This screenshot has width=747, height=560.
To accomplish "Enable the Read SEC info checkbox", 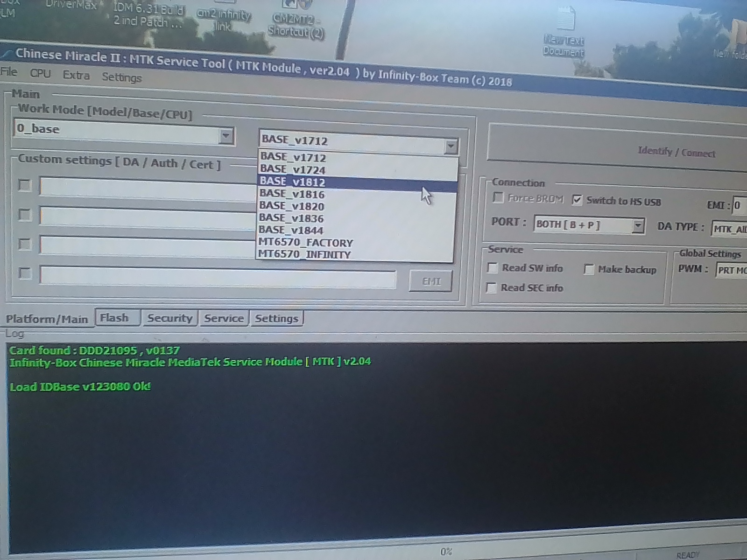I will pos(491,287).
